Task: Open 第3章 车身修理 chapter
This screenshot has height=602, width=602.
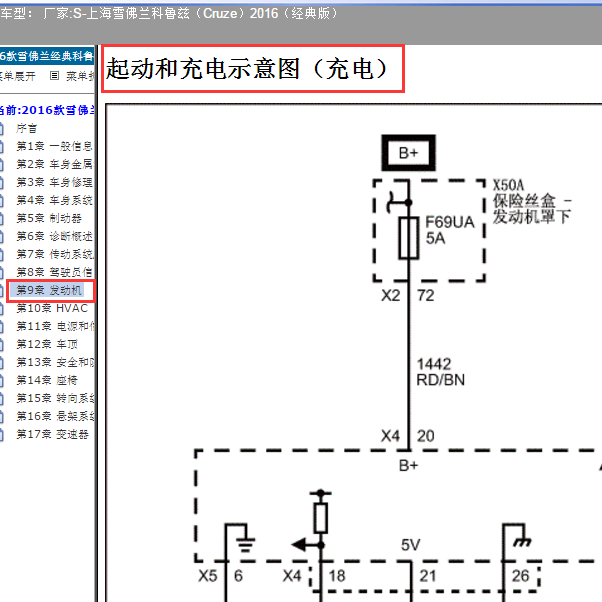Action: click(54, 182)
